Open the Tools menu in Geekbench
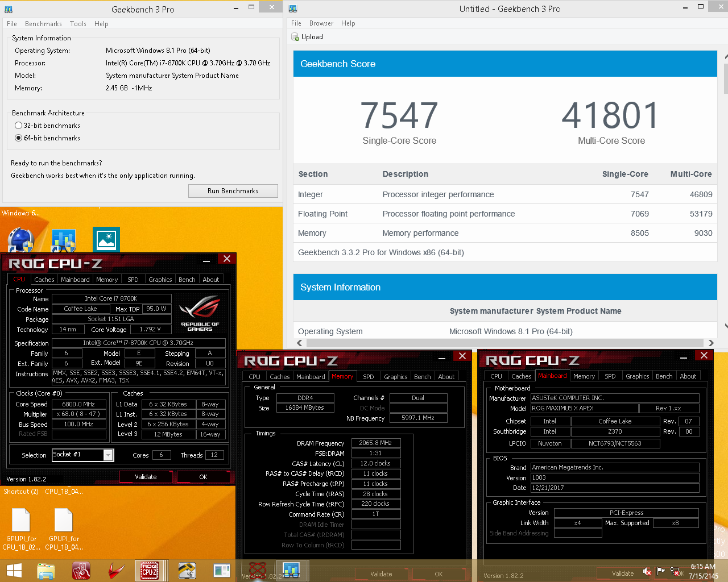Viewport: 728px width, 582px height. (78, 24)
